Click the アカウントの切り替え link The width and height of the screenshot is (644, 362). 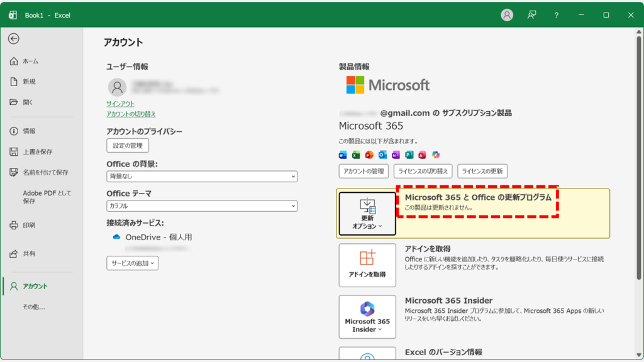pyautogui.click(x=131, y=114)
